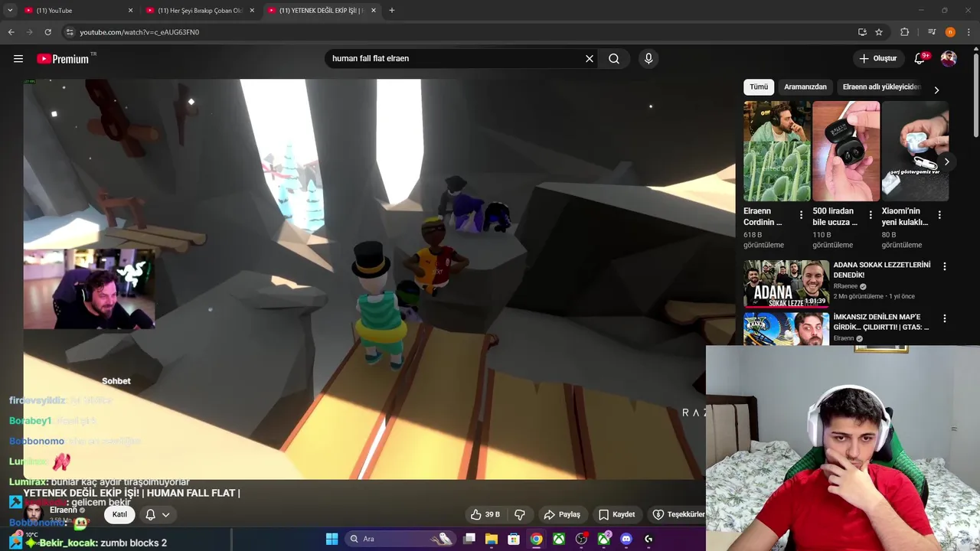Expand notification options next to the bell
The height and width of the screenshot is (551, 980).
click(x=165, y=515)
